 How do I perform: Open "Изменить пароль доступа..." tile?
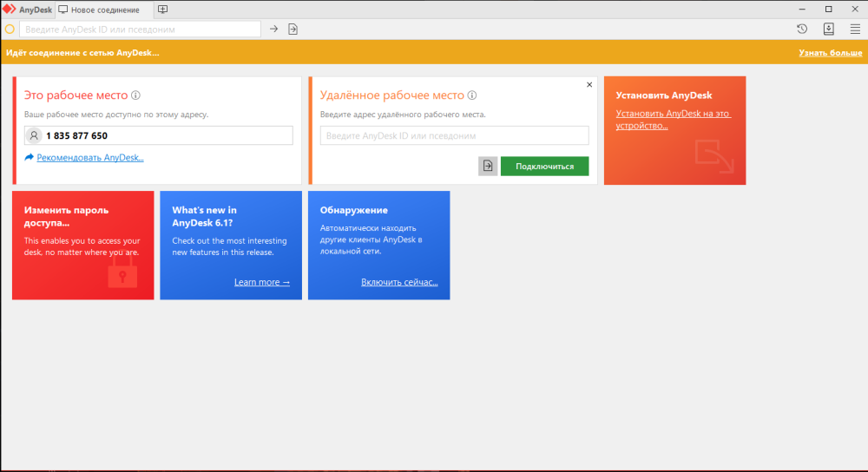tap(83, 246)
